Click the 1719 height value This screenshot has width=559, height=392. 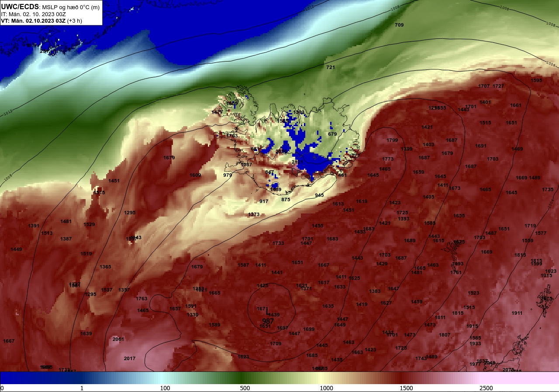(530, 226)
